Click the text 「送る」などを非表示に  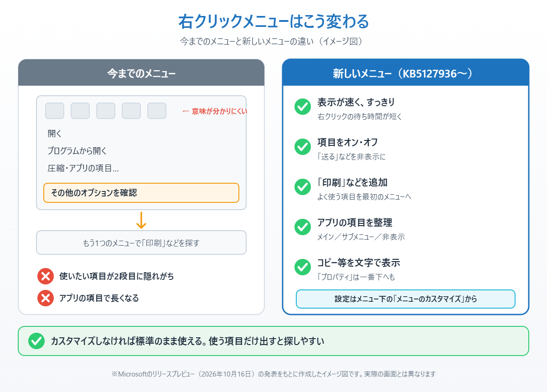pos(351,157)
